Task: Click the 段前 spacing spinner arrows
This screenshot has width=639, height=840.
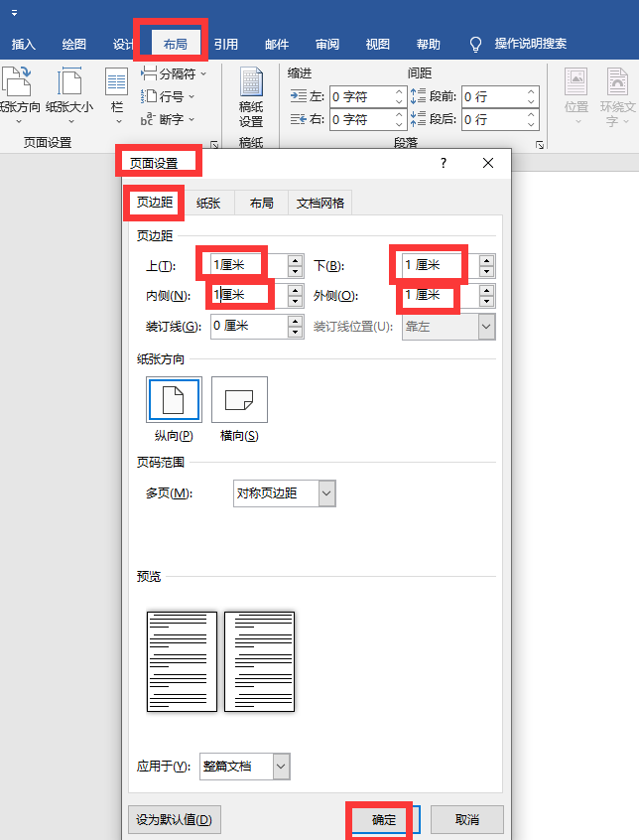Action: [531, 97]
